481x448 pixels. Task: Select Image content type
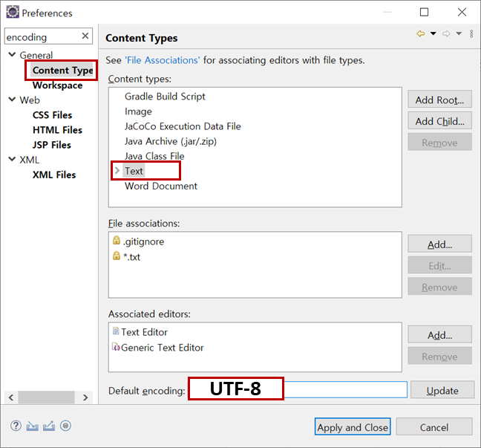coord(138,111)
